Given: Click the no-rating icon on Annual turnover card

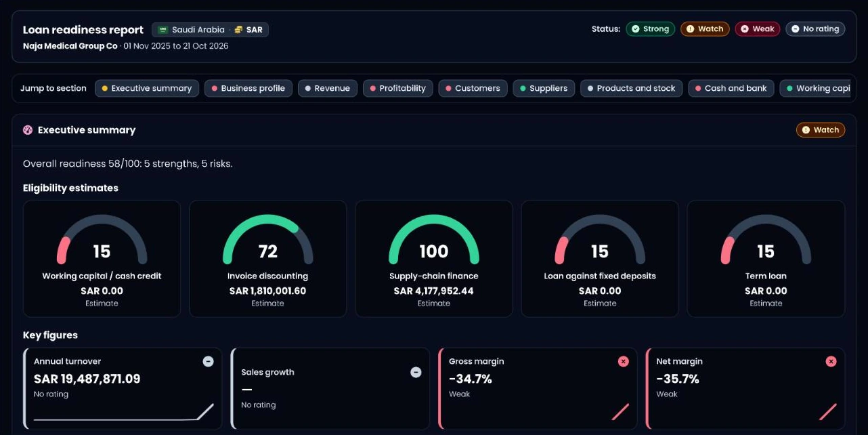Looking at the screenshot, I should (209, 362).
